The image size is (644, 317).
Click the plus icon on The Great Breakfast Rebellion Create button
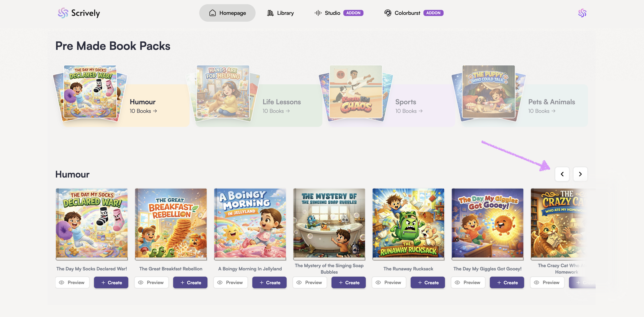point(182,282)
